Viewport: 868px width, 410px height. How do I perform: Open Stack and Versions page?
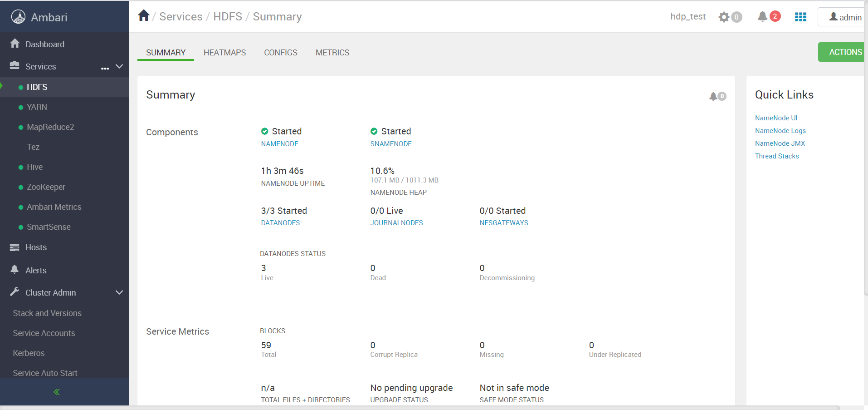point(47,313)
